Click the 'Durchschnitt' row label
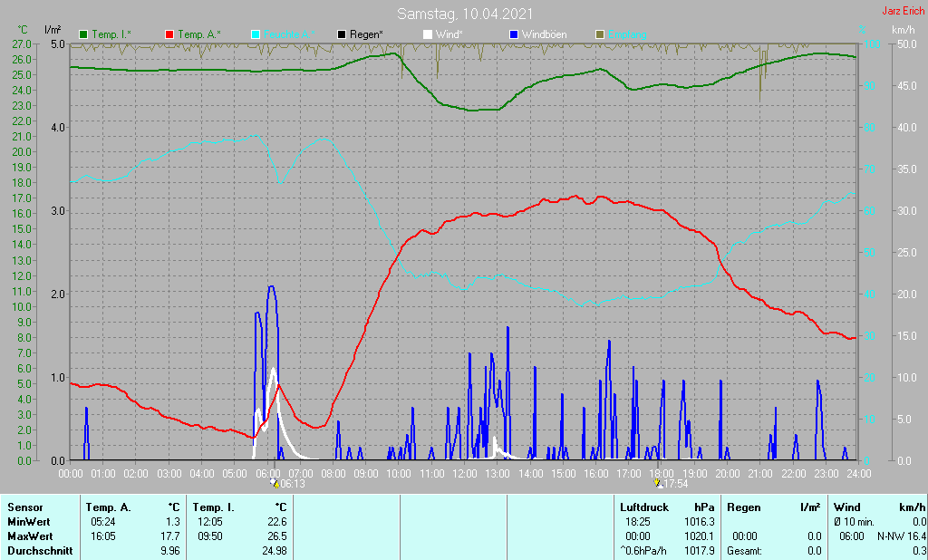 click(x=40, y=551)
